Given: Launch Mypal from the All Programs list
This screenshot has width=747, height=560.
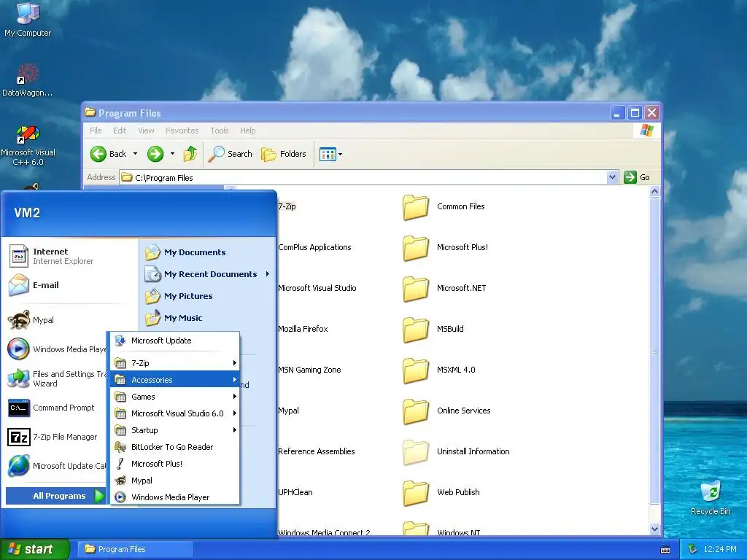Looking at the screenshot, I should (175, 481).
